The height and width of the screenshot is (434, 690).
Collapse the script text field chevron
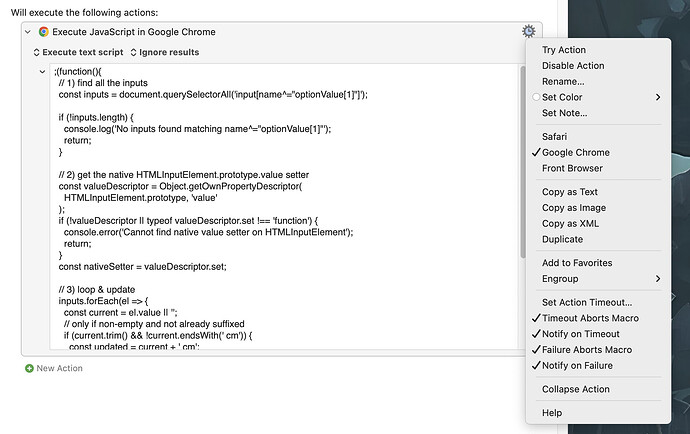tap(42, 71)
